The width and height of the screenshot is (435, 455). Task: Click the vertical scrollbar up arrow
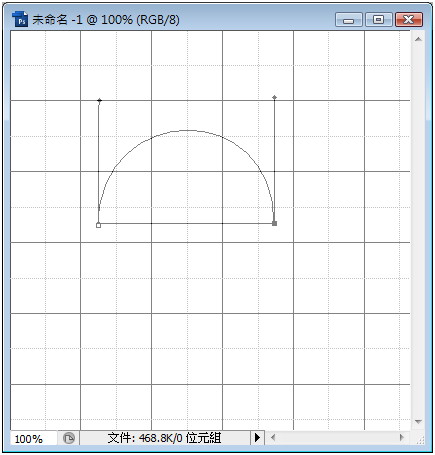pos(418,39)
